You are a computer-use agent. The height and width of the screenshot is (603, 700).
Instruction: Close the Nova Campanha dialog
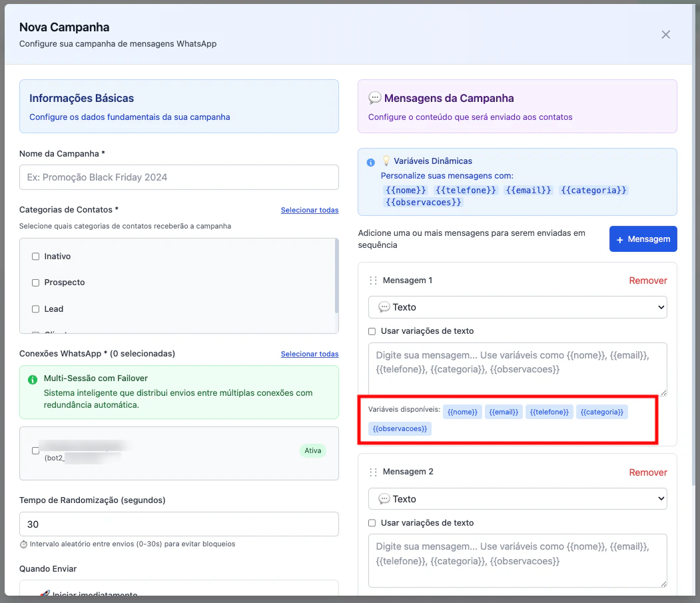[665, 35]
